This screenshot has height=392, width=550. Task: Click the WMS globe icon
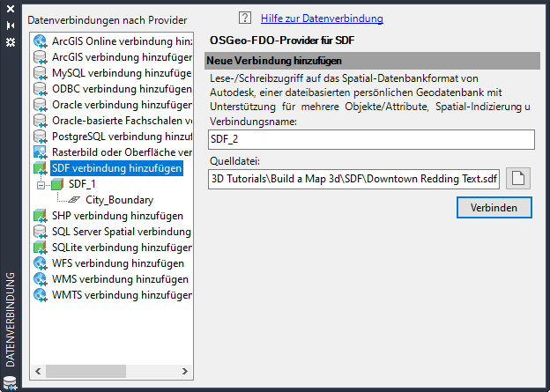40,279
